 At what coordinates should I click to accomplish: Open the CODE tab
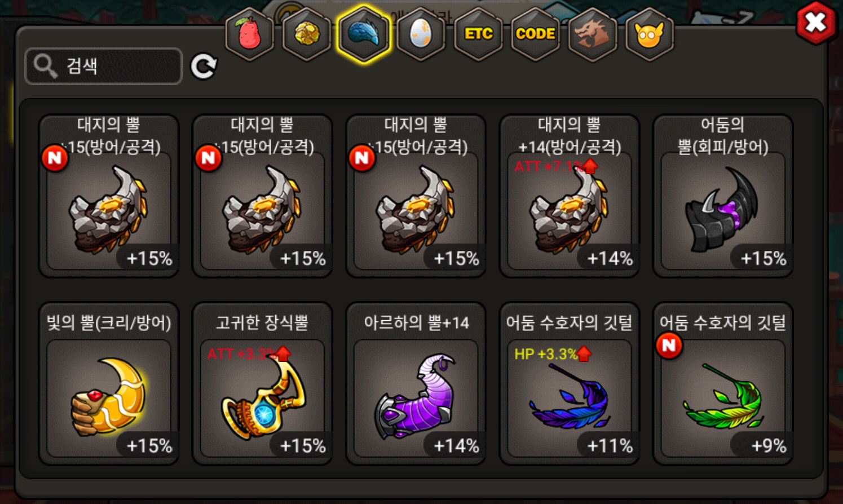tap(535, 34)
